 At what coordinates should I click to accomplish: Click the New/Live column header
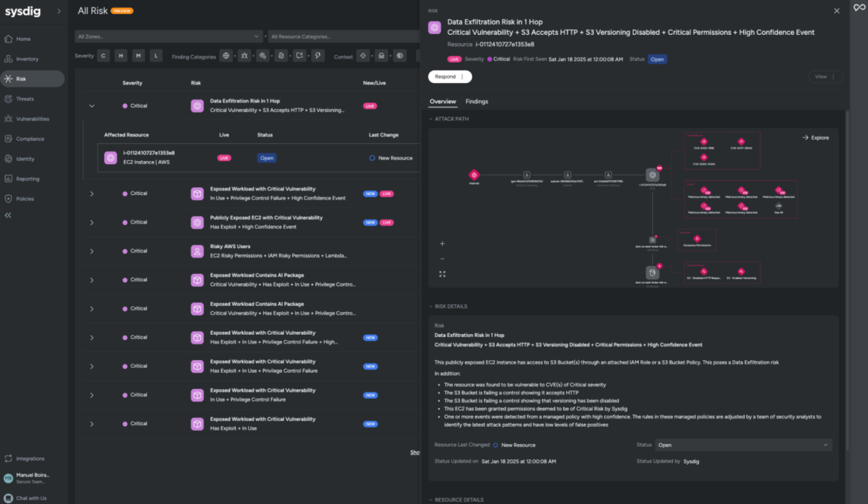tap(374, 83)
